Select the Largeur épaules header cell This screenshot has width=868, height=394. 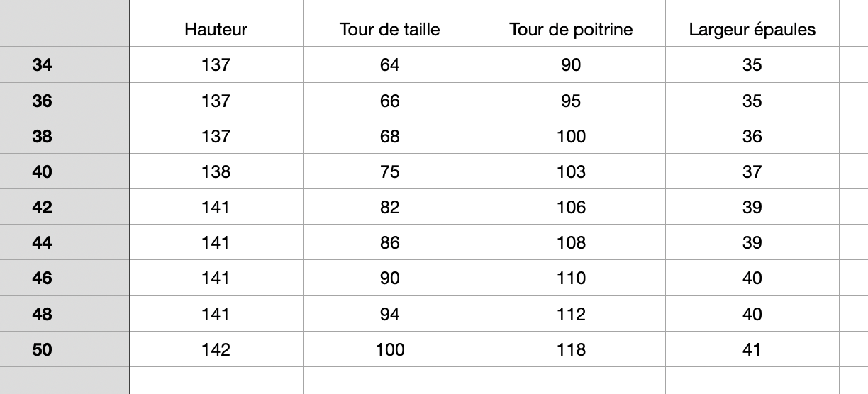(752, 29)
